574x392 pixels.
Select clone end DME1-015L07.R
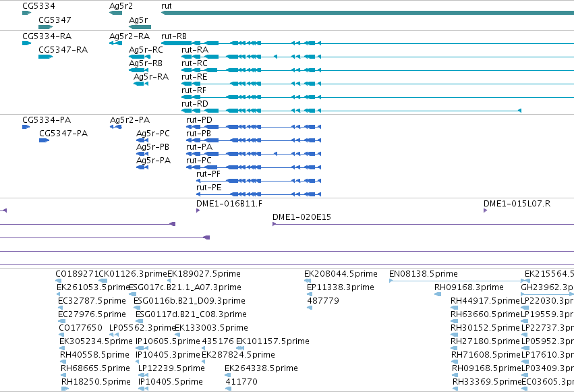[x=517, y=204]
